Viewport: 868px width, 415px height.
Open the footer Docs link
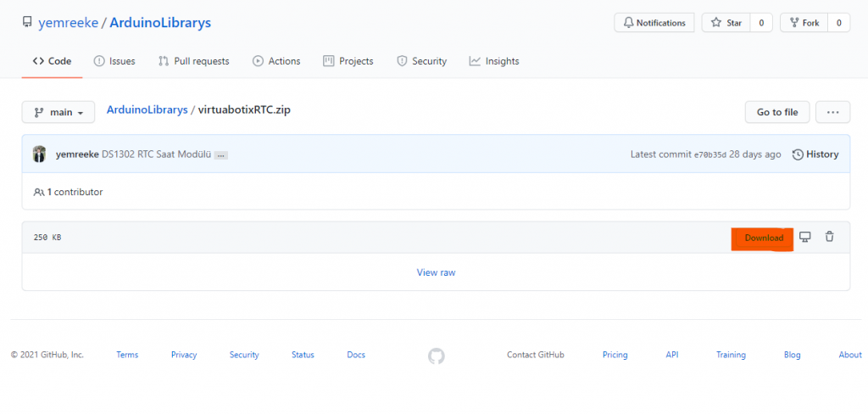click(x=356, y=355)
